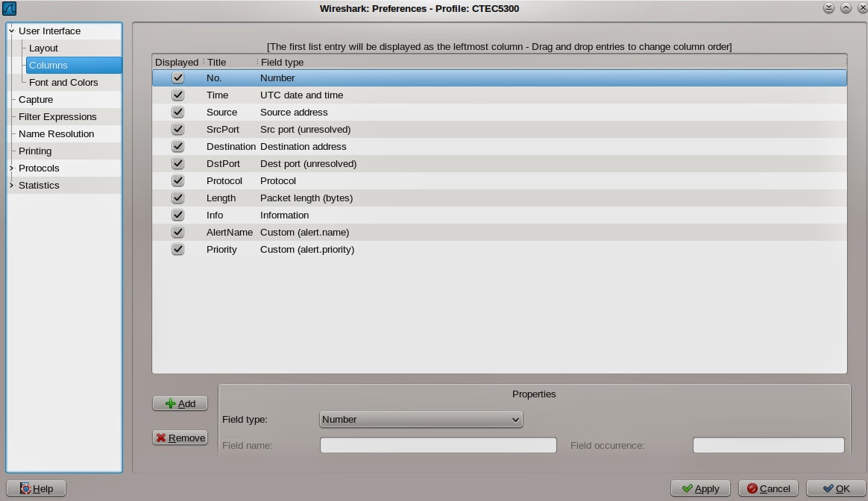Open the Field type dropdown
This screenshot has height=501, width=868.
click(421, 419)
